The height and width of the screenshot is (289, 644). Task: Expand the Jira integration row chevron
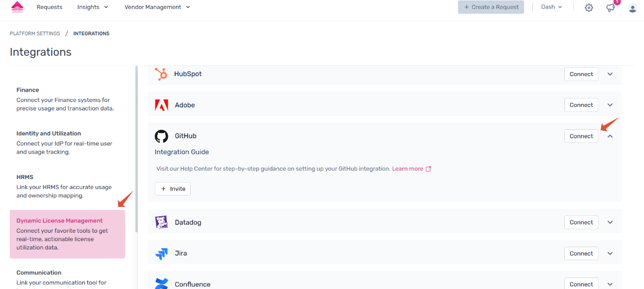click(610, 253)
